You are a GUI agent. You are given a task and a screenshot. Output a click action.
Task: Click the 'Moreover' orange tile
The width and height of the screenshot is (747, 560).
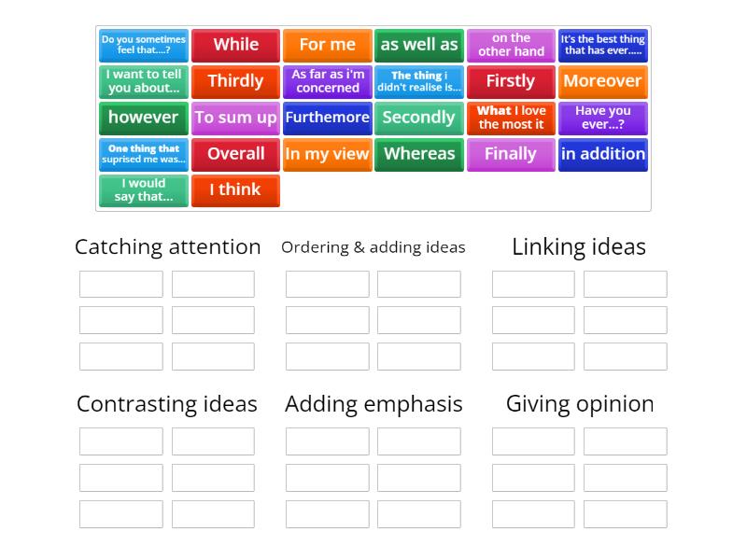(602, 81)
